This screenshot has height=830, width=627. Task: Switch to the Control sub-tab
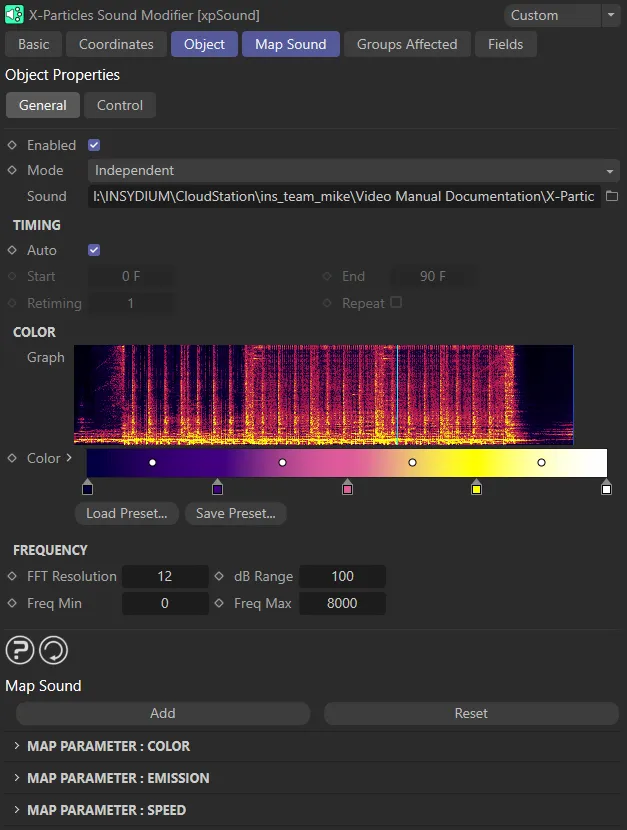tap(120, 105)
